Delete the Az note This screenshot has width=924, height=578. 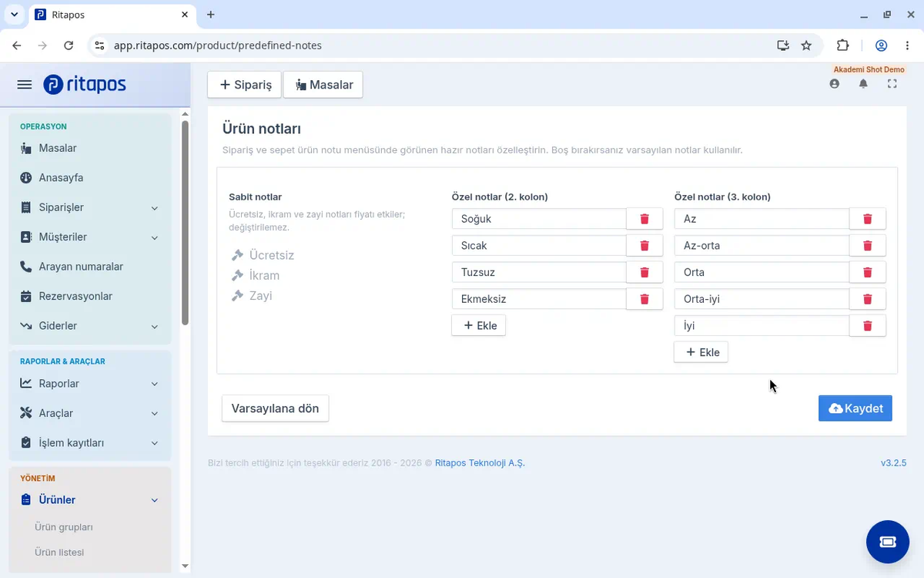[867, 219]
